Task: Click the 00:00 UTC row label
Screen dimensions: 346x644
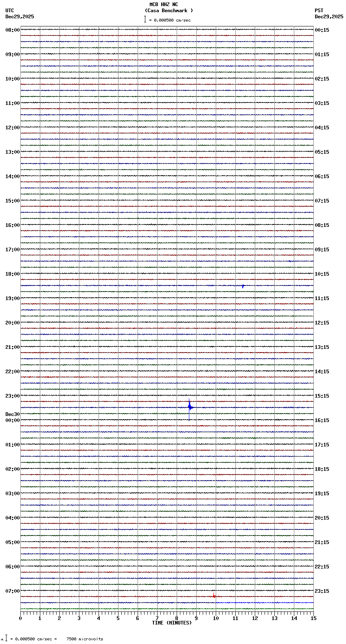Action: tap(13, 420)
